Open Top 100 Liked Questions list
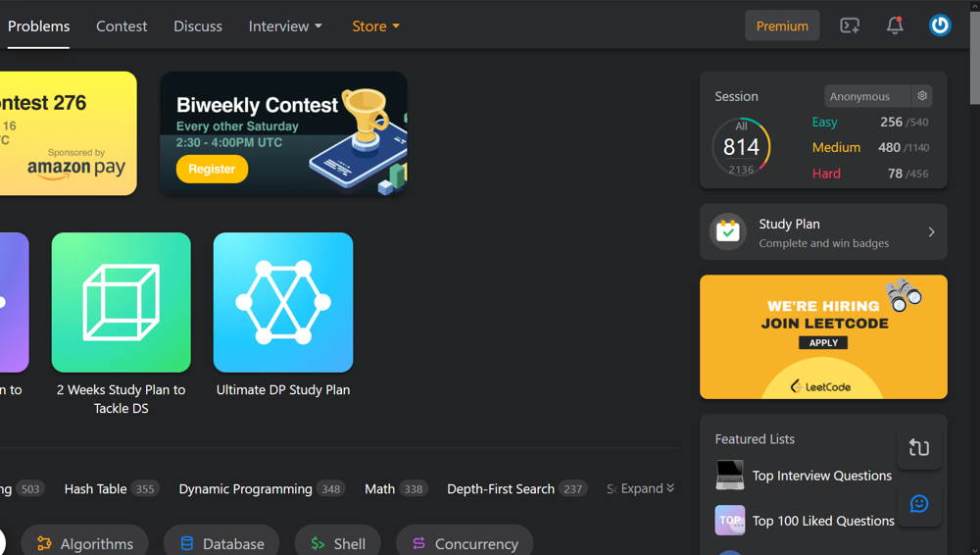This screenshot has height=555, width=980. click(x=823, y=521)
